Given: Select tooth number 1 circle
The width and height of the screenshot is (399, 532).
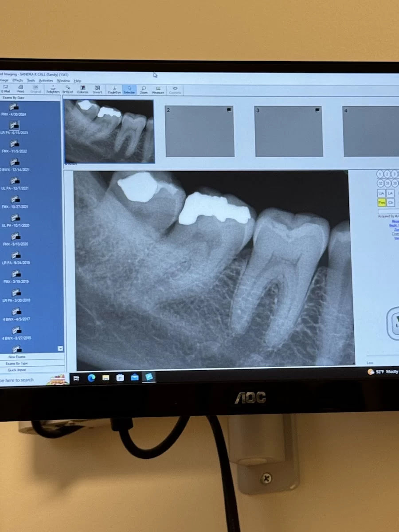Looking at the screenshot, I should point(380,174).
